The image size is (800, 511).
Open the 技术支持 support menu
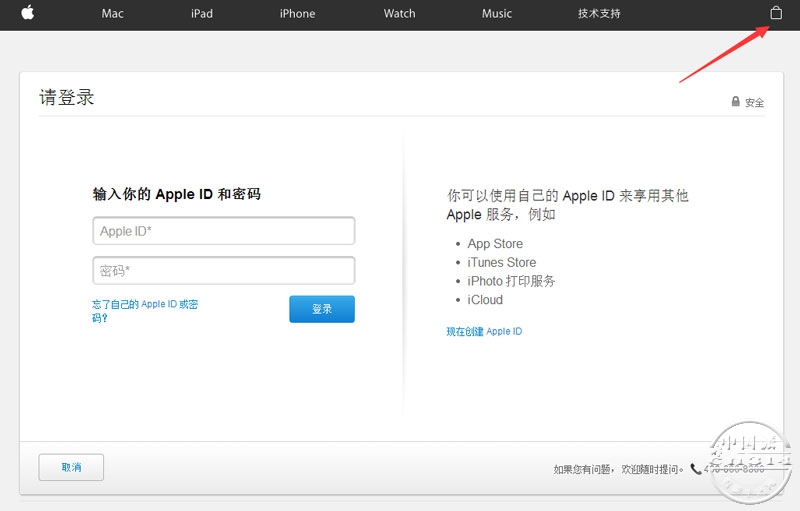click(599, 14)
